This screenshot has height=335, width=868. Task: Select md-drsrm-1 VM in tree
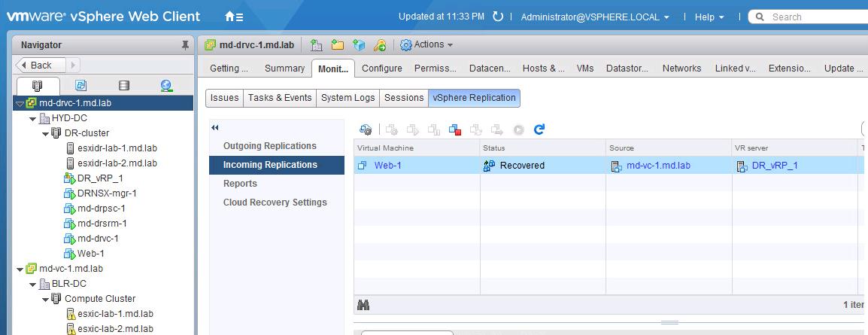tap(102, 224)
